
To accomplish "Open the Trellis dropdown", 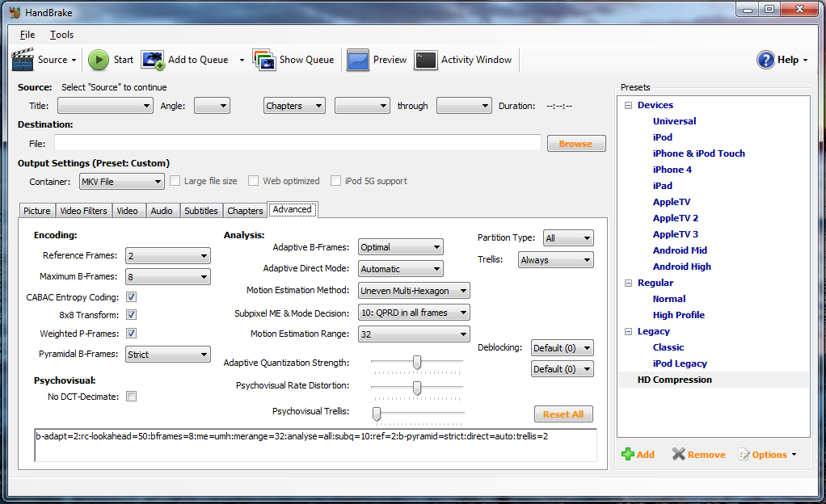I will click(x=556, y=259).
